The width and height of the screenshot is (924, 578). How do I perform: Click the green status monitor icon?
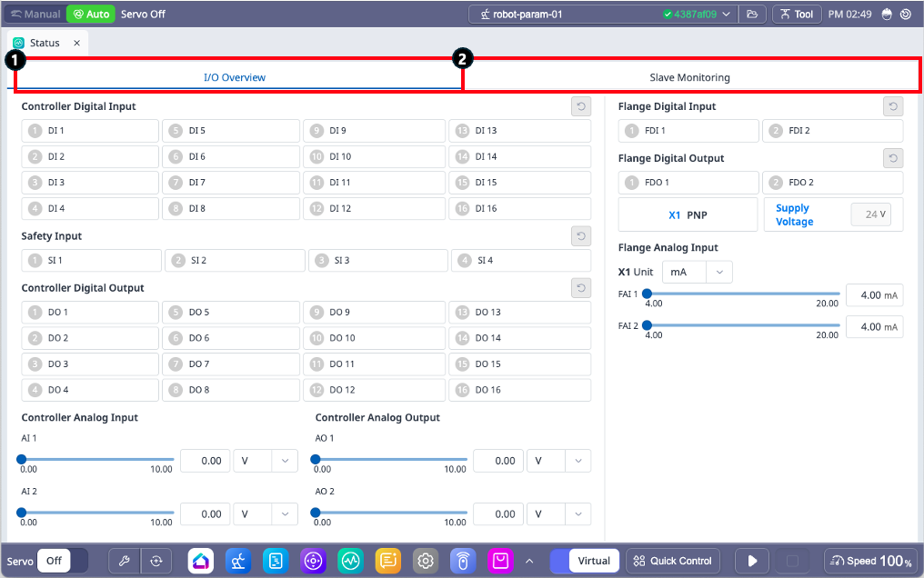350,561
